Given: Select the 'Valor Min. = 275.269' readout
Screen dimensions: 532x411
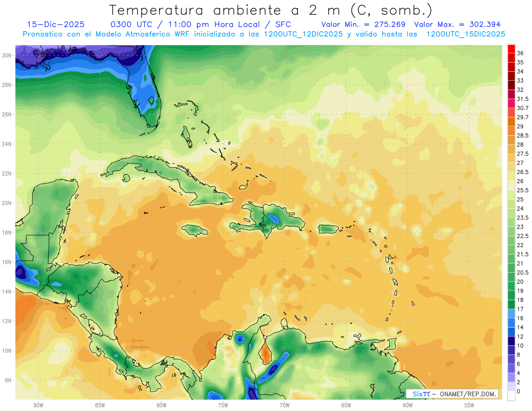Looking at the screenshot, I should [364, 24].
